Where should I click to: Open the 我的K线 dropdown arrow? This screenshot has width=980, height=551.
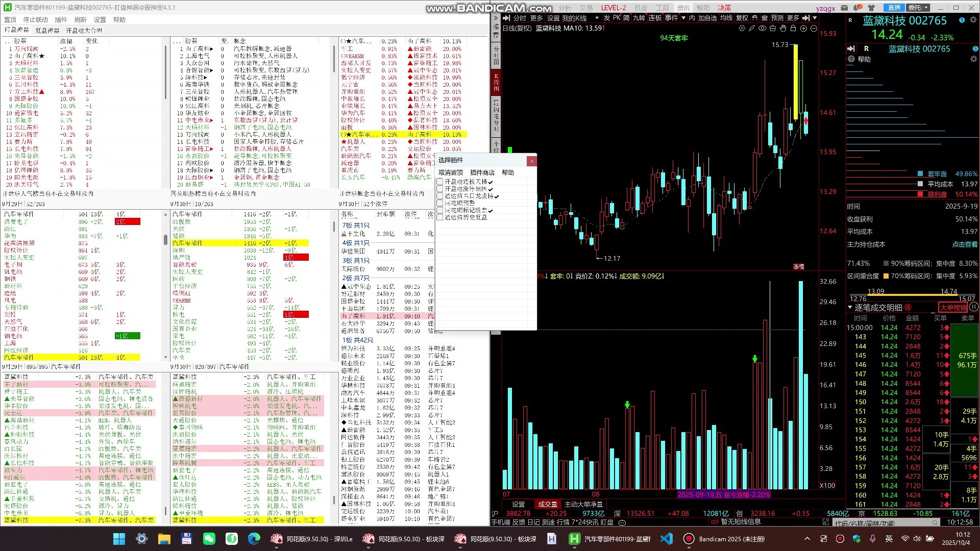point(597,18)
